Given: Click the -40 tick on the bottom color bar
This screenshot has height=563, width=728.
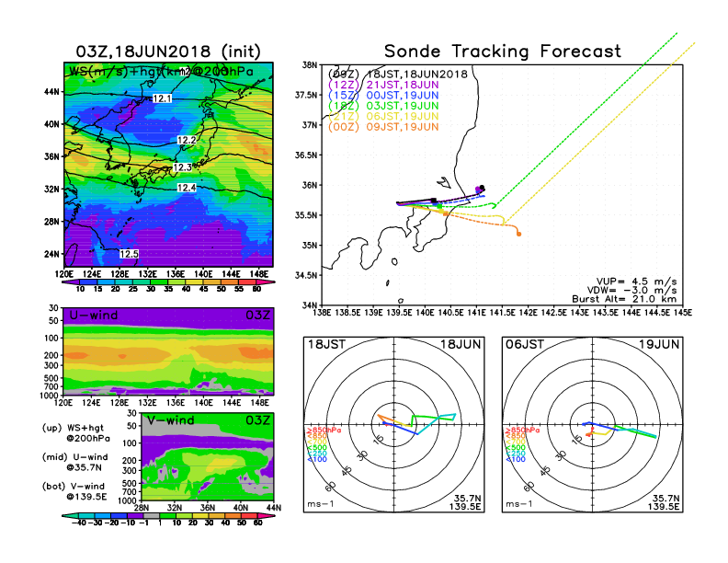Looking at the screenshot, I should pyautogui.click(x=79, y=523).
